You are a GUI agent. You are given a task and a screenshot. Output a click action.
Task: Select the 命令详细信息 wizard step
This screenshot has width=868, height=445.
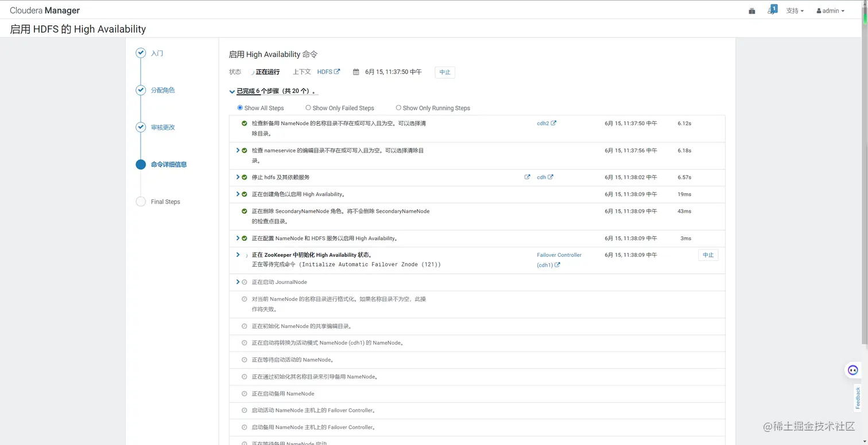point(169,165)
